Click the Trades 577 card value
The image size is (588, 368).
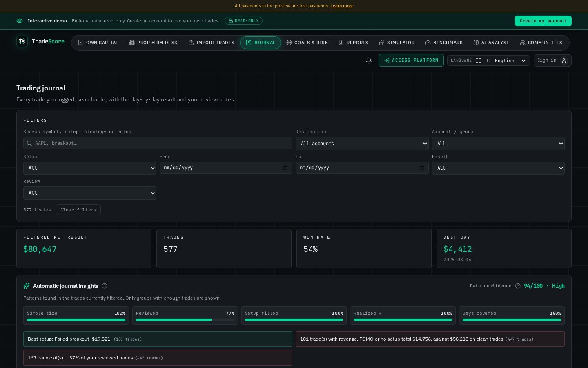coord(170,249)
